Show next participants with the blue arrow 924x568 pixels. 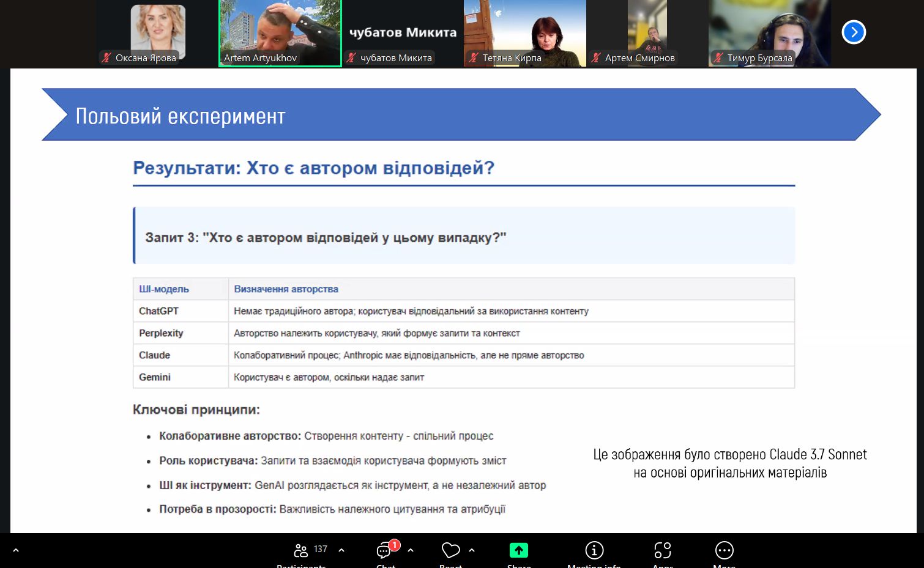pyautogui.click(x=853, y=32)
